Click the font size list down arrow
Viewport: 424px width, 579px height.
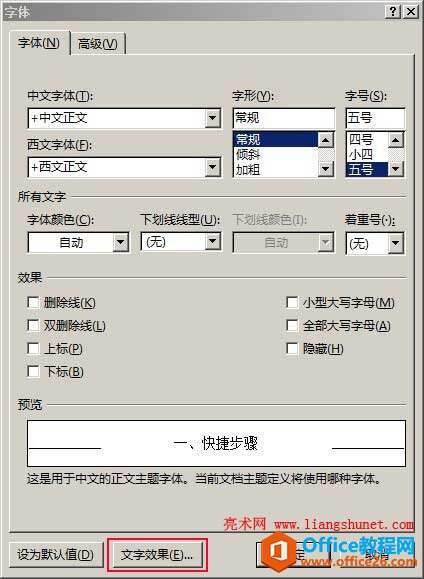click(x=396, y=169)
